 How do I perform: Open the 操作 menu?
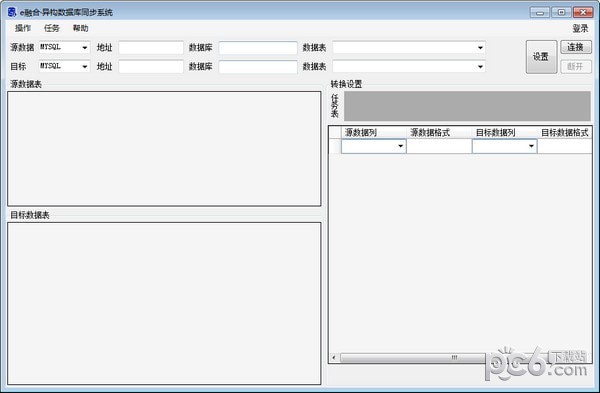(23, 28)
